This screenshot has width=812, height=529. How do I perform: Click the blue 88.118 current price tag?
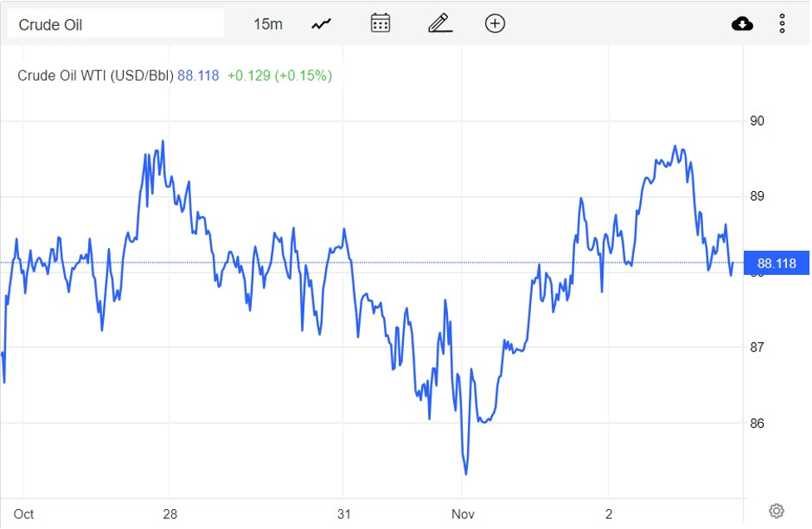tap(776, 264)
